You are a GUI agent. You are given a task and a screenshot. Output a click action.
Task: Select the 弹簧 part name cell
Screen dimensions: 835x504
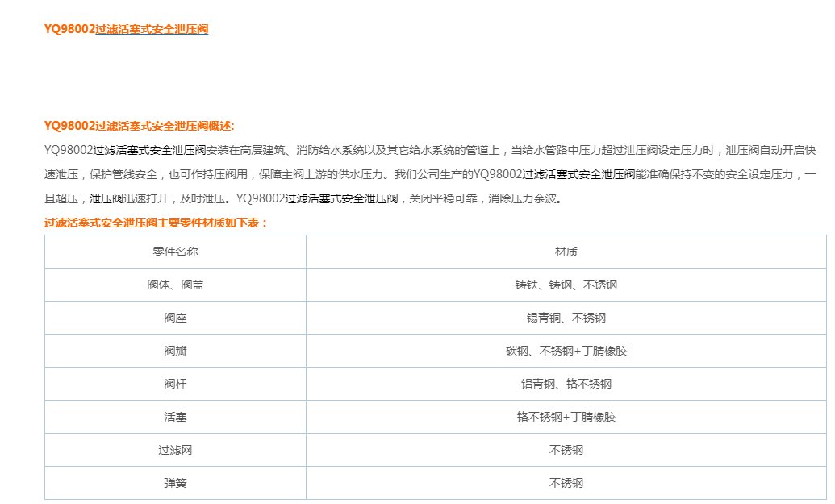[x=175, y=483]
